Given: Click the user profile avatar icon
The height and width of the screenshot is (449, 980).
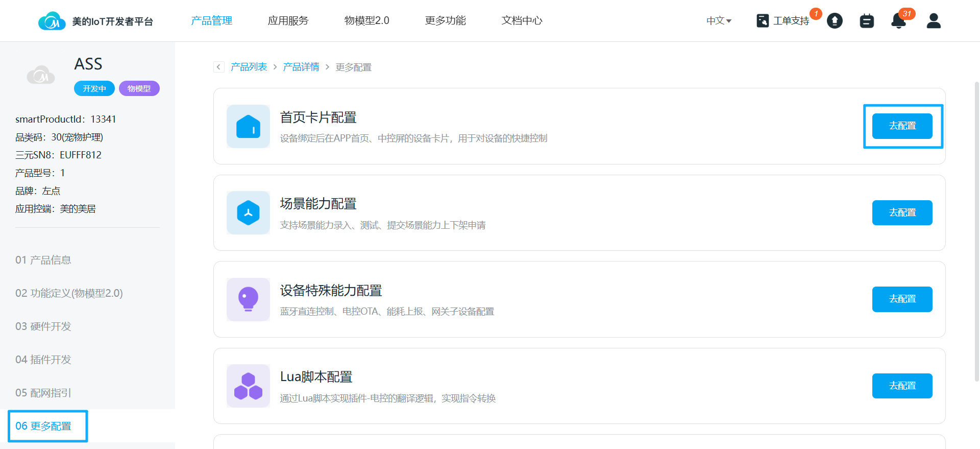Looking at the screenshot, I should (934, 21).
